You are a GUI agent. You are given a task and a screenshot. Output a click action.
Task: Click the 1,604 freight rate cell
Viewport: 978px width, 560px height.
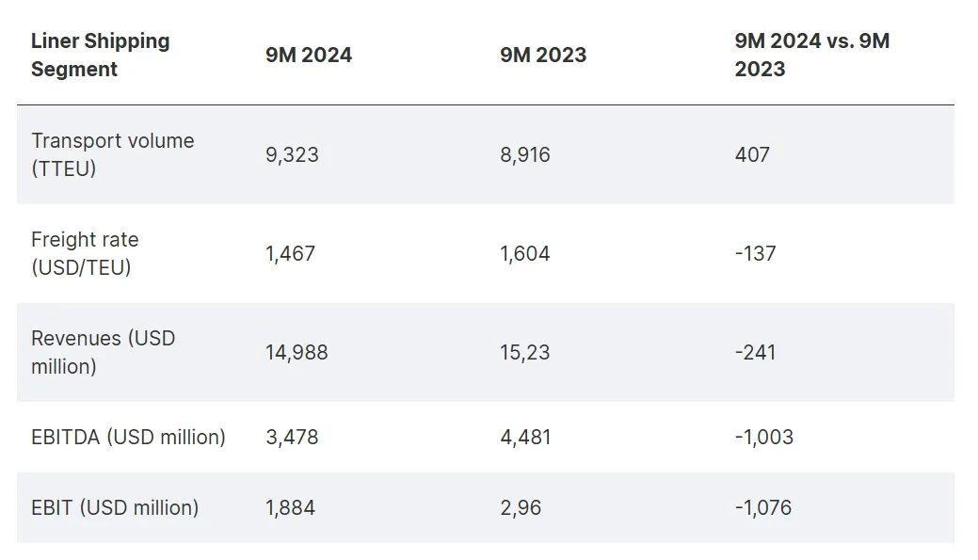click(525, 253)
